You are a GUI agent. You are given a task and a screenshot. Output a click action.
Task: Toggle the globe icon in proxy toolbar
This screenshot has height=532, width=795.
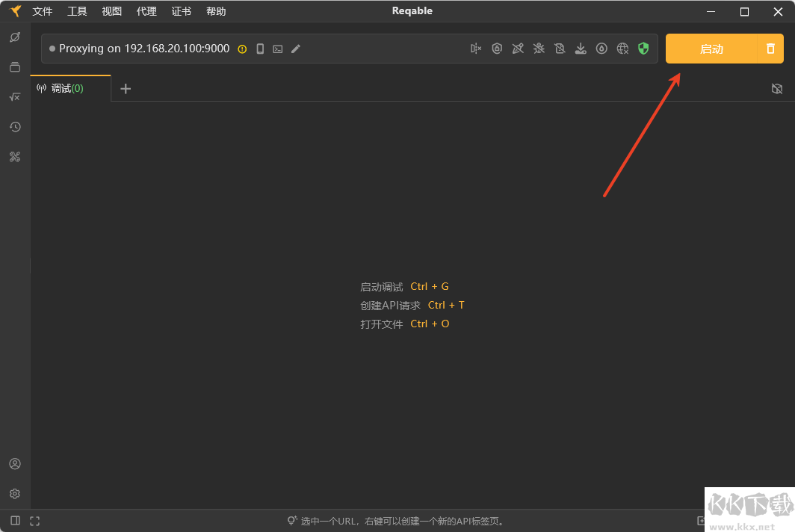[622, 49]
